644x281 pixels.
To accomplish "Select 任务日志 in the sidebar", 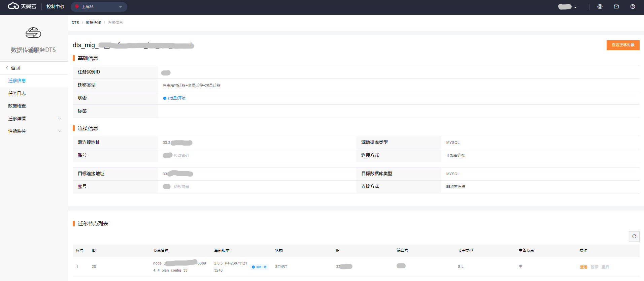I will (x=17, y=93).
